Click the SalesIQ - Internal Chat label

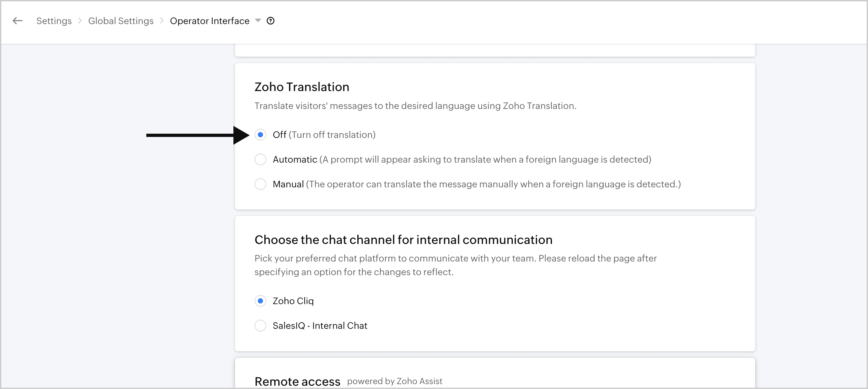point(320,326)
